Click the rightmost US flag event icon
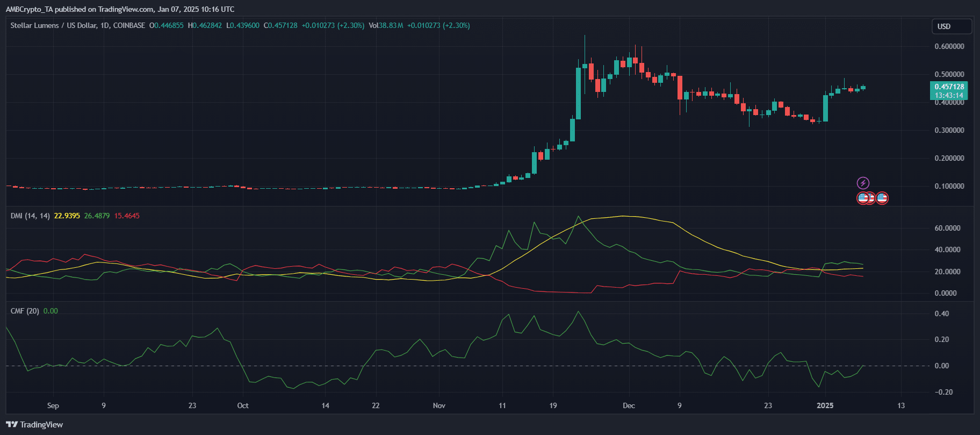980x435 pixels. [882, 198]
